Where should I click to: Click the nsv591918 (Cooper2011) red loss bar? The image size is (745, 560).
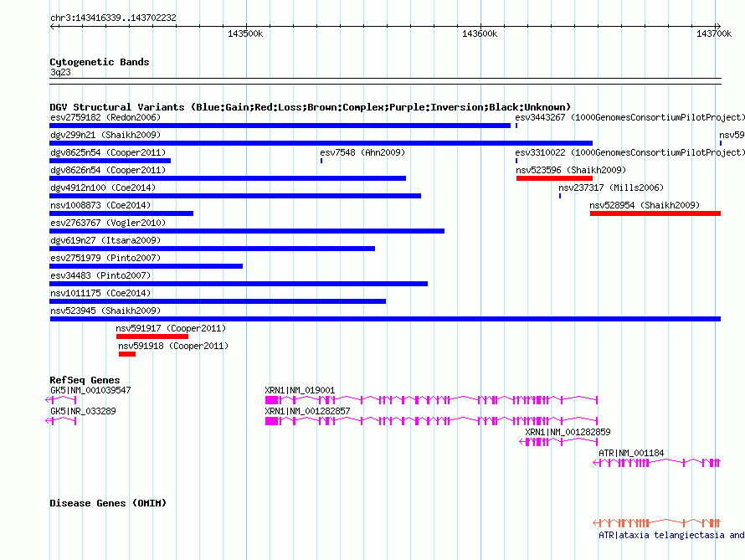(127, 354)
